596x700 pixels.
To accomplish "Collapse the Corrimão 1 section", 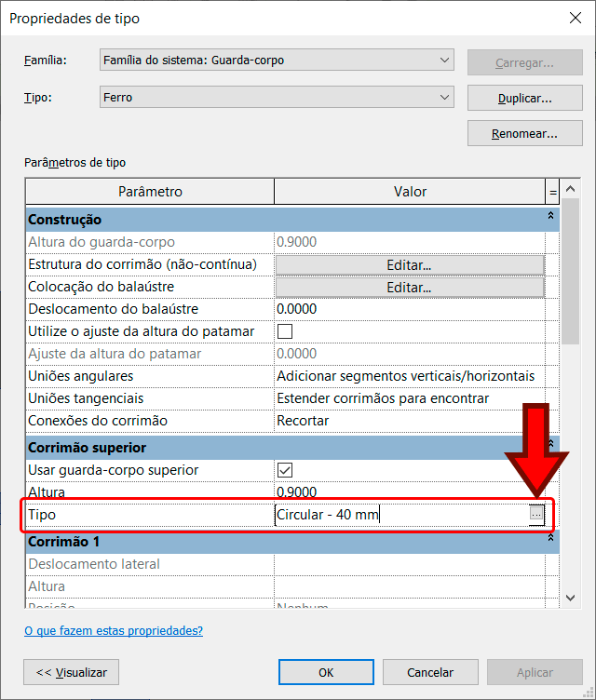I will (550, 541).
